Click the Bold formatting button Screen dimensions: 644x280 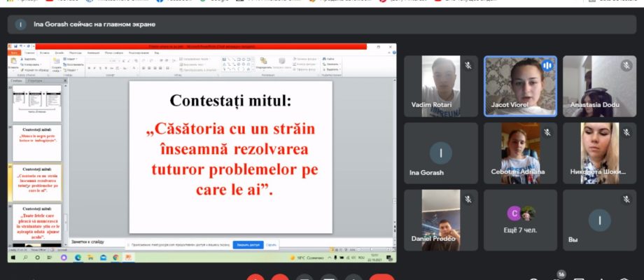tap(89, 68)
